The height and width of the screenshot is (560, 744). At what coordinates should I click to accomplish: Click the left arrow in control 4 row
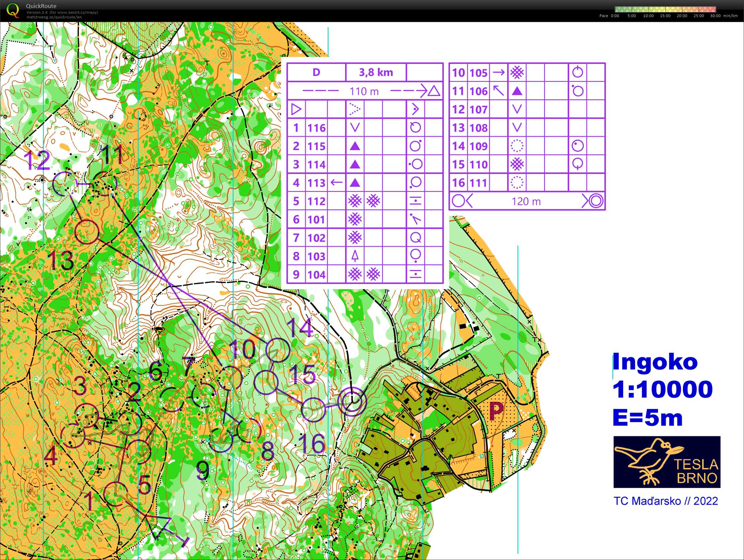pyautogui.click(x=337, y=183)
